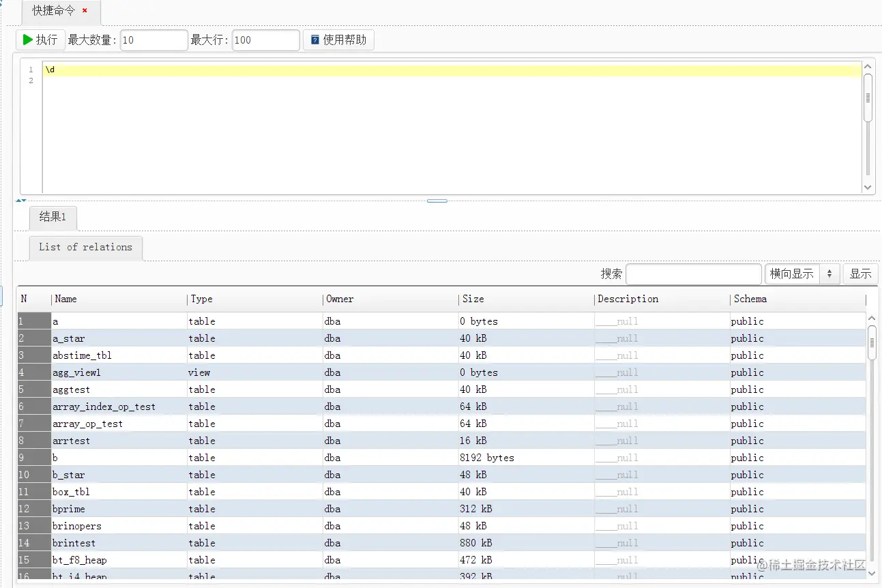
Task: Click row number 12 in the N column
Action: [x=34, y=509]
